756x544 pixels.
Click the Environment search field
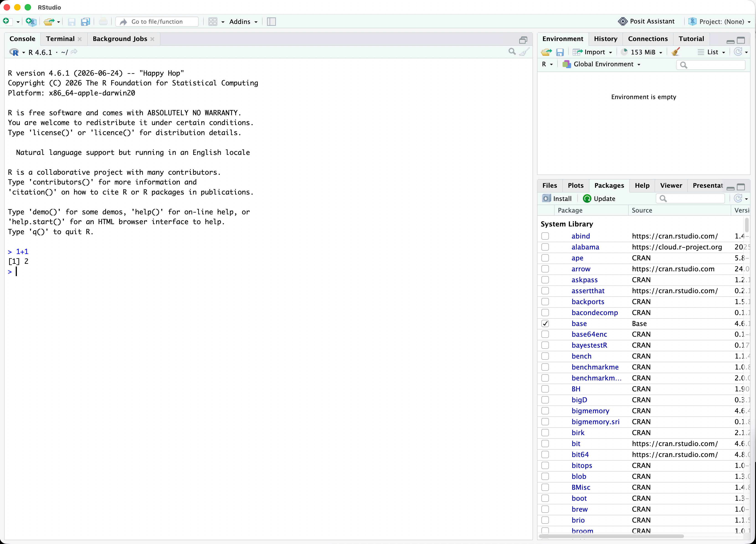[710, 65]
